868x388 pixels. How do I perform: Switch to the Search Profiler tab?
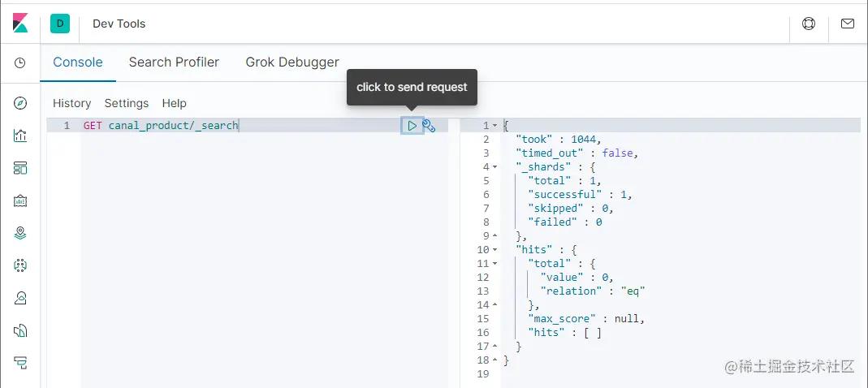coord(174,63)
